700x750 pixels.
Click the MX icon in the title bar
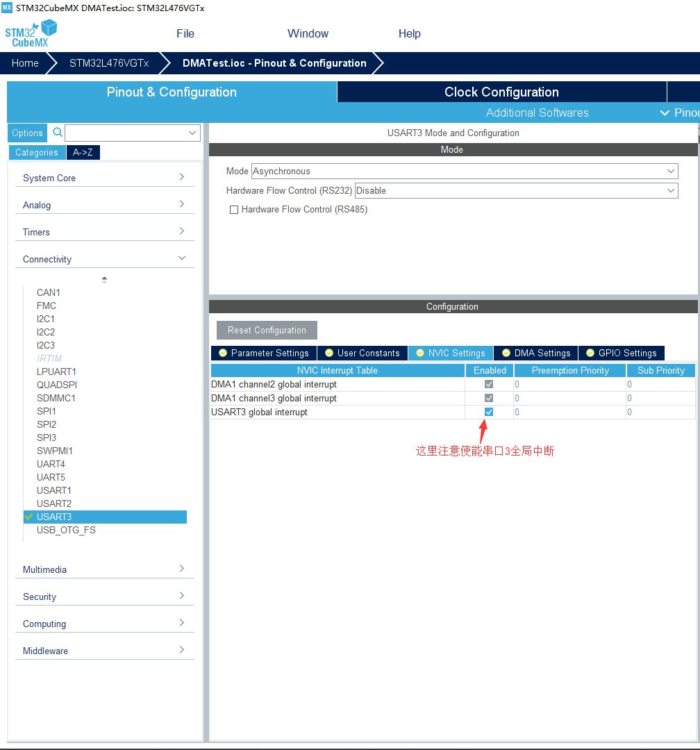click(7, 7)
